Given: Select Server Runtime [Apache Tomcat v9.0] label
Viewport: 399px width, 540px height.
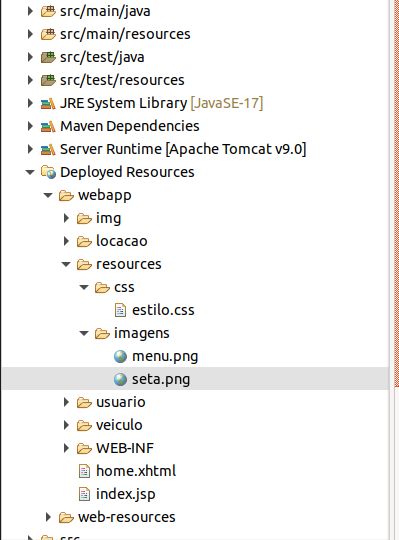Looking at the screenshot, I should (183, 149).
